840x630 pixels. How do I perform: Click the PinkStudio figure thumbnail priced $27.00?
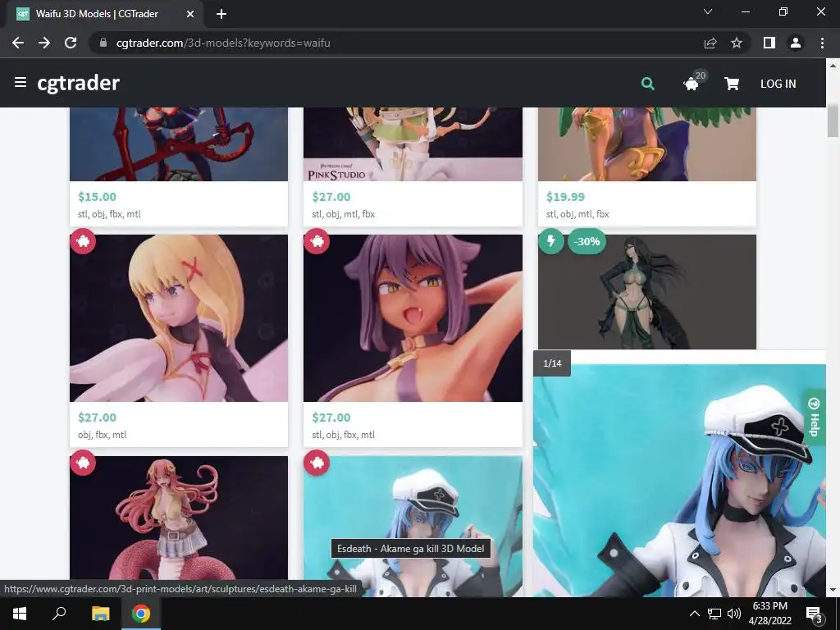413,144
